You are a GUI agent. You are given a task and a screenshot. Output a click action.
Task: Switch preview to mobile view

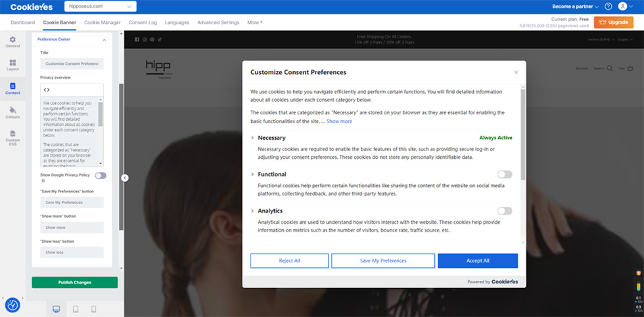click(x=93, y=309)
